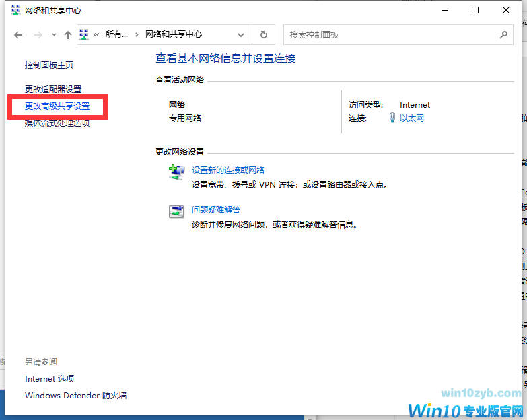Select the 网络和共享中心 breadcrumb segment

pyautogui.click(x=174, y=34)
